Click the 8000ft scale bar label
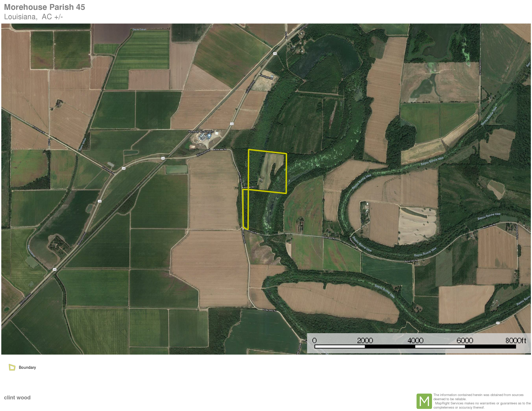The width and height of the screenshot is (532, 411). tap(515, 340)
